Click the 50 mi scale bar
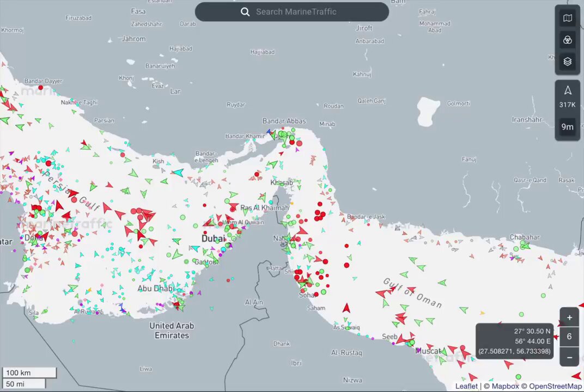Screen dimensions: 584x392 (x=24, y=384)
